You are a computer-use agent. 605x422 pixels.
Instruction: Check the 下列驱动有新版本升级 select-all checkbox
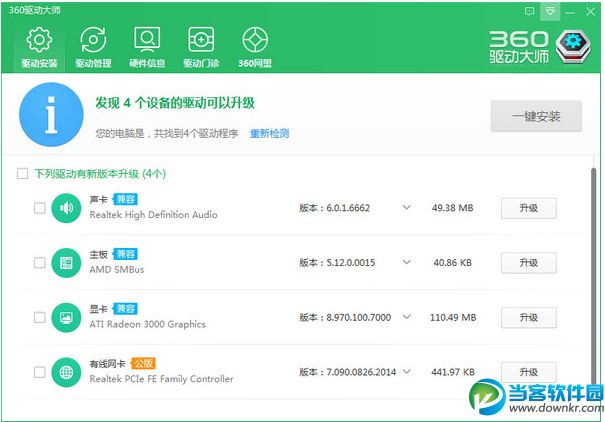pos(22,174)
